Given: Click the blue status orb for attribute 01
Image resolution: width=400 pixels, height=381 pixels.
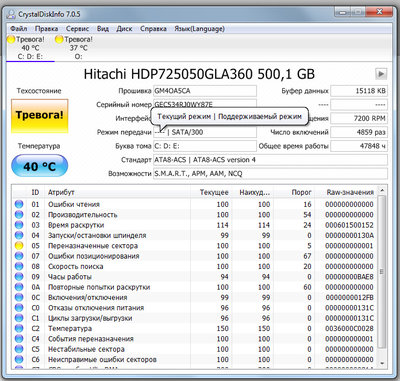Looking at the screenshot, I should [19, 204].
